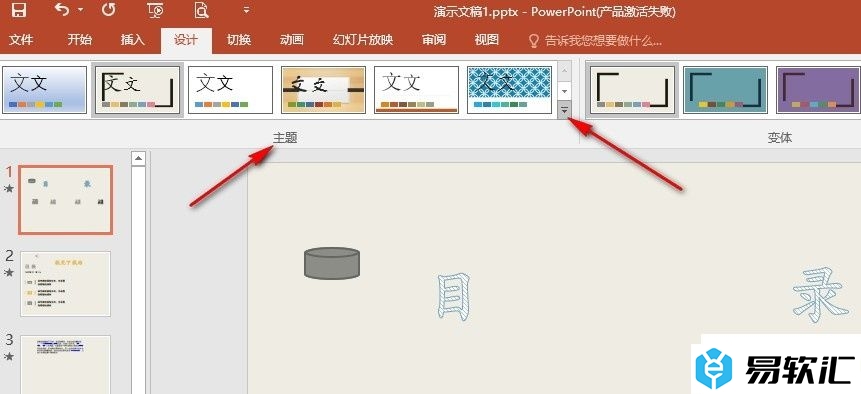861x394 pixels.
Task: Click the 变体 group label
Action: pos(780,138)
